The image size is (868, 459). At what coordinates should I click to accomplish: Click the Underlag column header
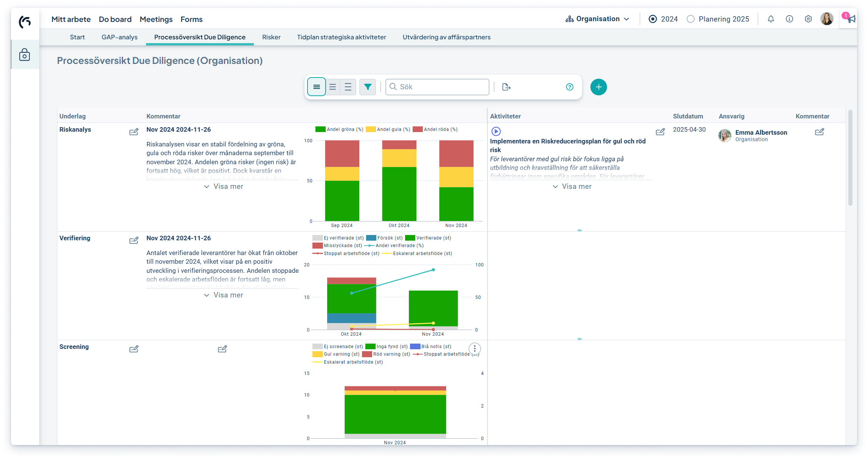point(73,116)
